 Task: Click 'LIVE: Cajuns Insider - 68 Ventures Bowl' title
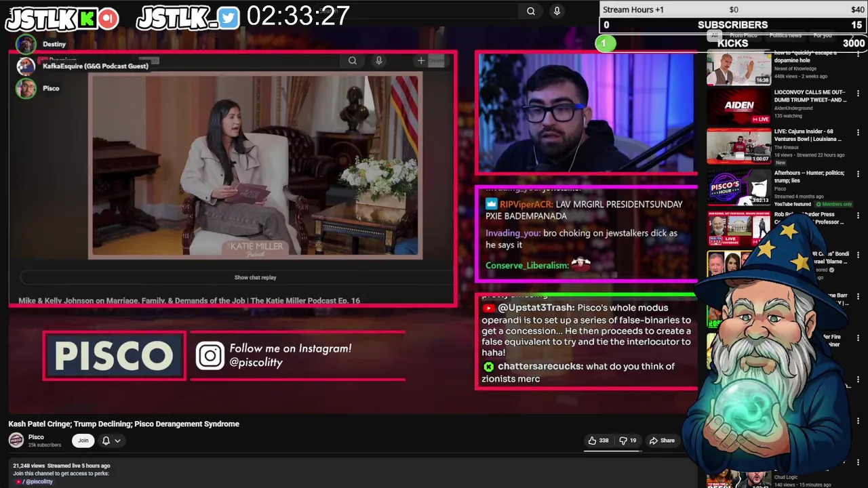coord(808,136)
